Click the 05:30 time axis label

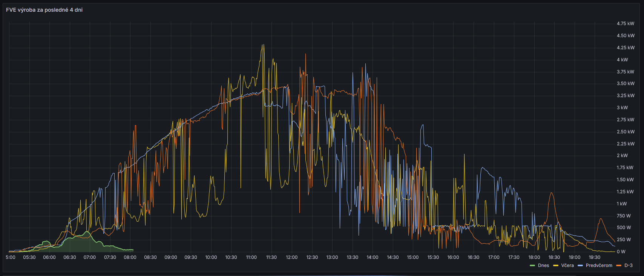point(29,257)
